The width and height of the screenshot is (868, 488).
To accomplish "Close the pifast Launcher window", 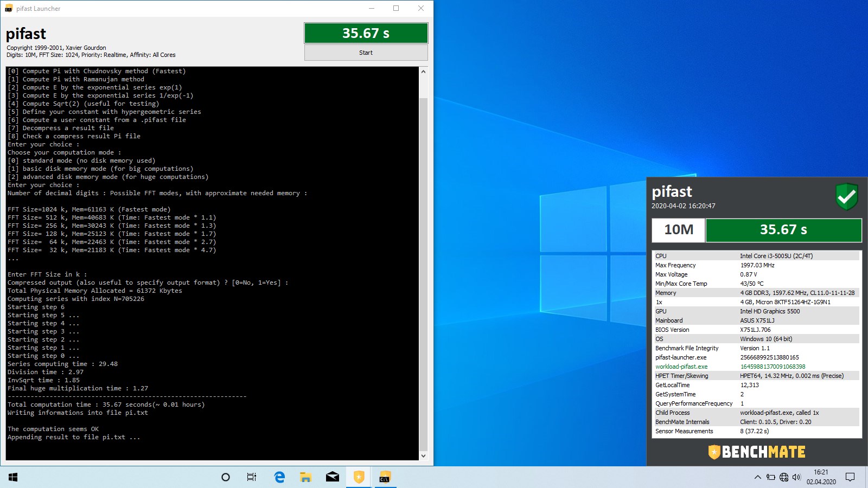I will [x=421, y=8].
